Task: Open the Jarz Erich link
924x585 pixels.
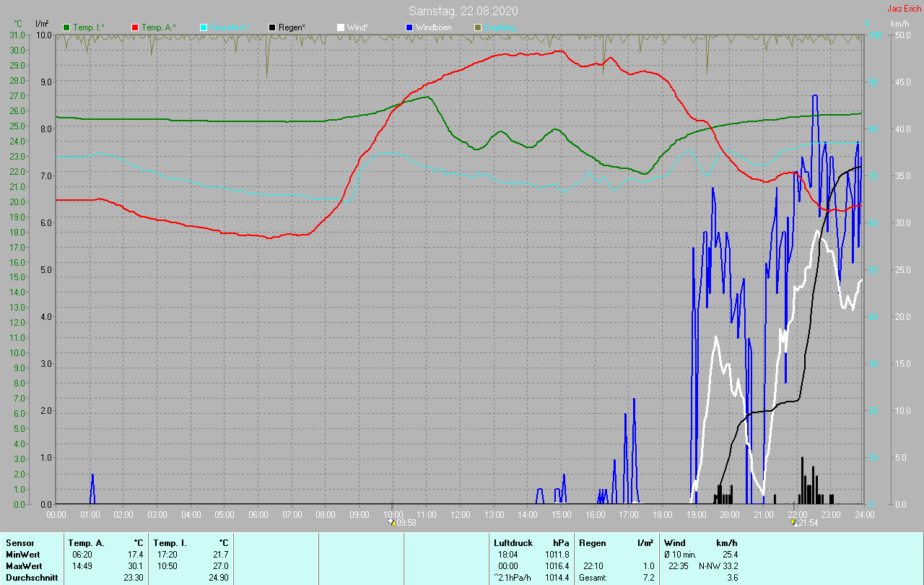Action: pos(904,9)
